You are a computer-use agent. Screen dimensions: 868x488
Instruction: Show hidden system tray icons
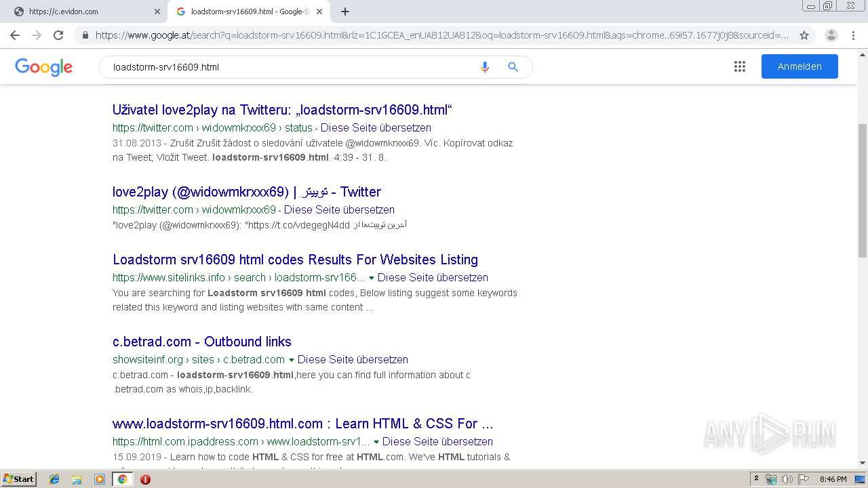click(756, 479)
